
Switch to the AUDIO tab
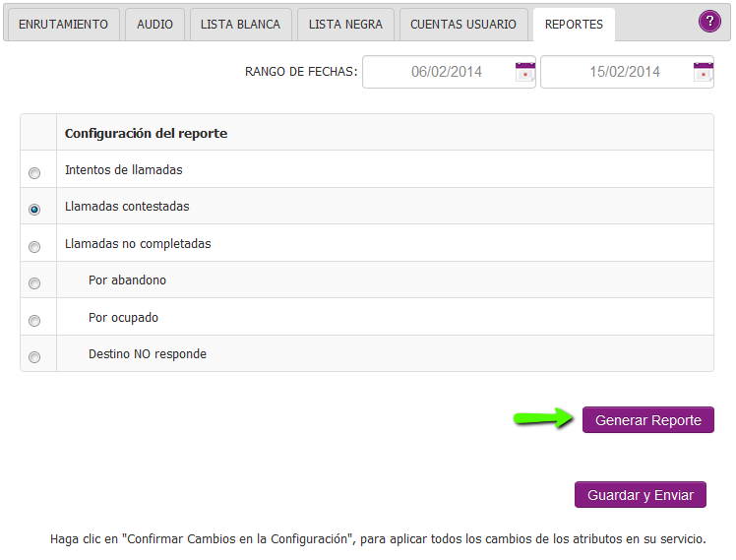pyautogui.click(x=154, y=25)
